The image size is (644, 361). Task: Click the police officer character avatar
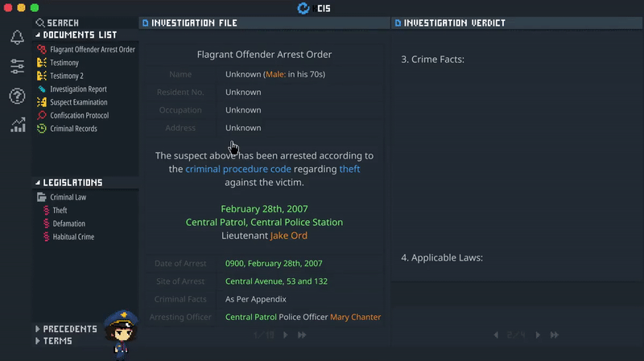pos(122,331)
